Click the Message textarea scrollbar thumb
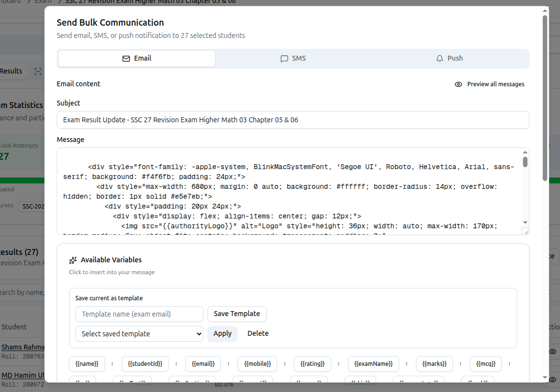The image size is (560, 392). 525,162
